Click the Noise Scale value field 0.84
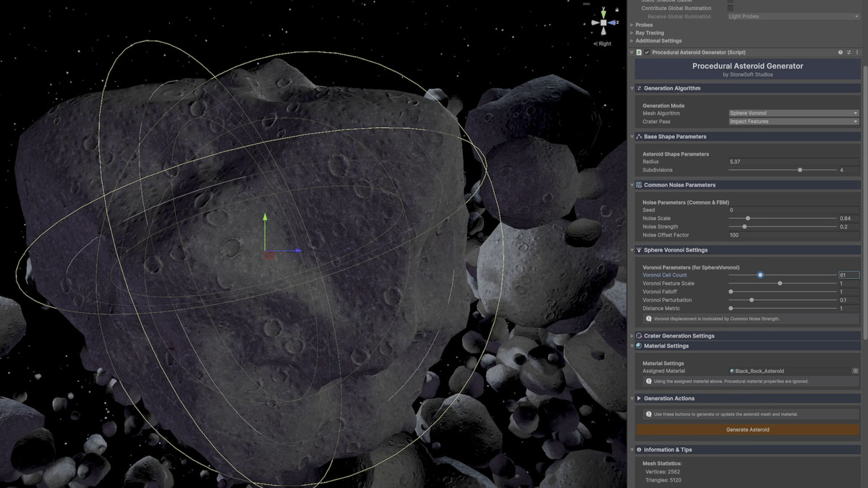This screenshot has height=488, width=868. click(848, 218)
